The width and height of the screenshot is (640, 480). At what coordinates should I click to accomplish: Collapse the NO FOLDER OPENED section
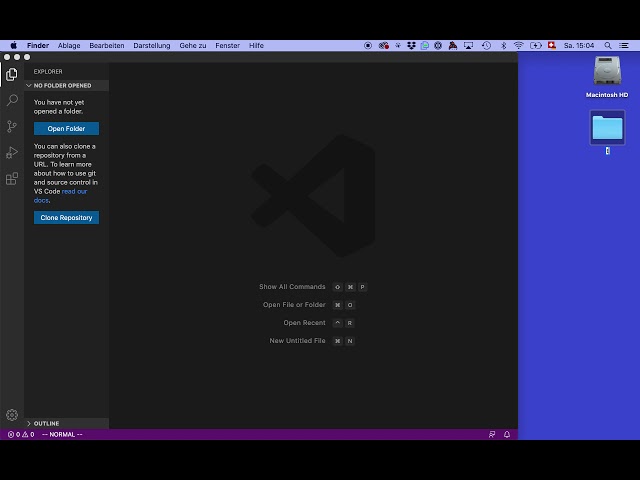[67, 85]
